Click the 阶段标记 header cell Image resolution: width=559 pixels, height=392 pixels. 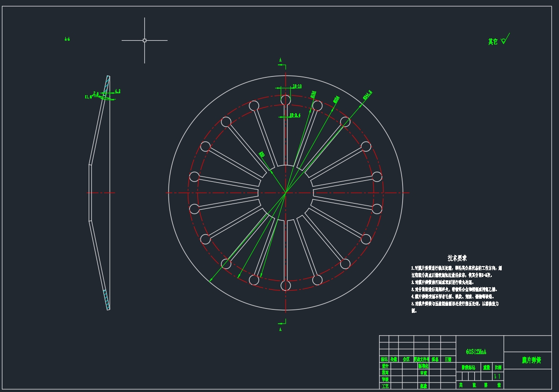(469, 367)
